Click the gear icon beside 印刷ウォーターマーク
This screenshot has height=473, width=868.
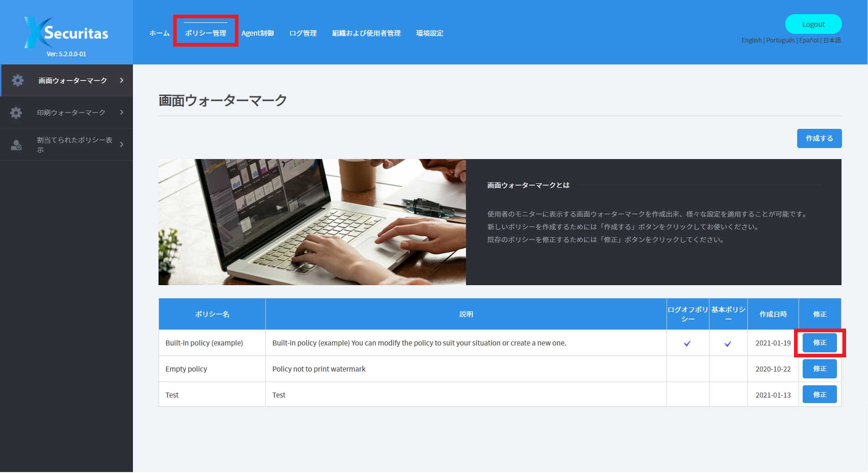pos(16,112)
